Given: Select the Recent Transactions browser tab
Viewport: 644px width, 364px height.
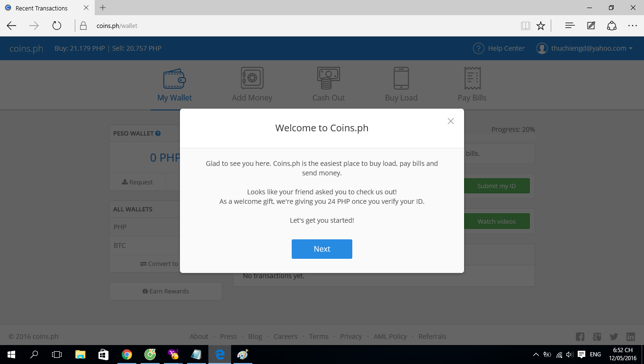Looking at the screenshot, I should pos(46,8).
